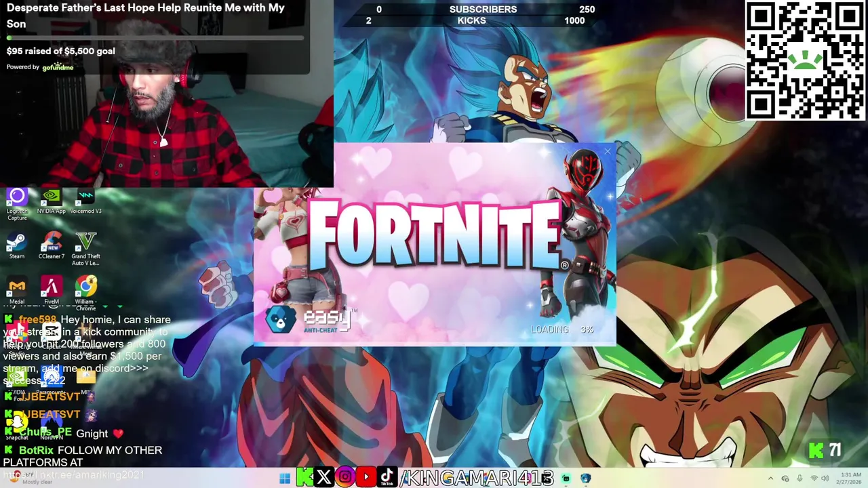The image size is (868, 488).
Task: Click the YouTube logo in overlay bar
Action: (x=366, y=477)
